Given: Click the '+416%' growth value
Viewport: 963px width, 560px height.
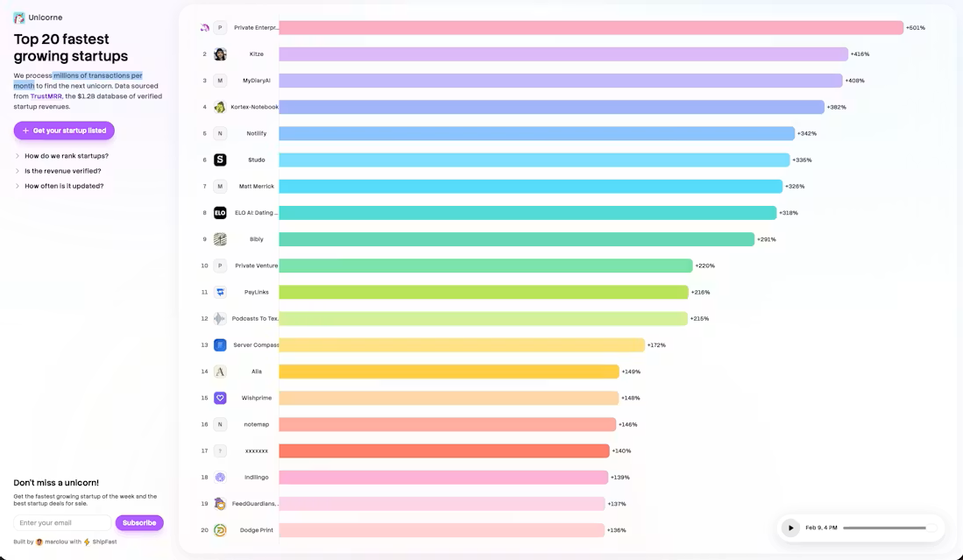Looking at the screenshot, I should click(x=860, y=54).
